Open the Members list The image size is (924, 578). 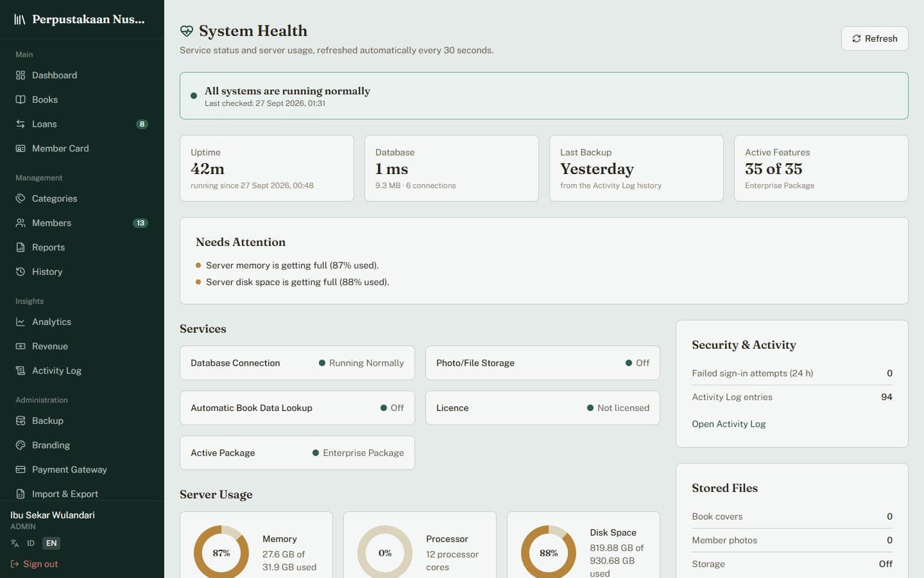82,223
